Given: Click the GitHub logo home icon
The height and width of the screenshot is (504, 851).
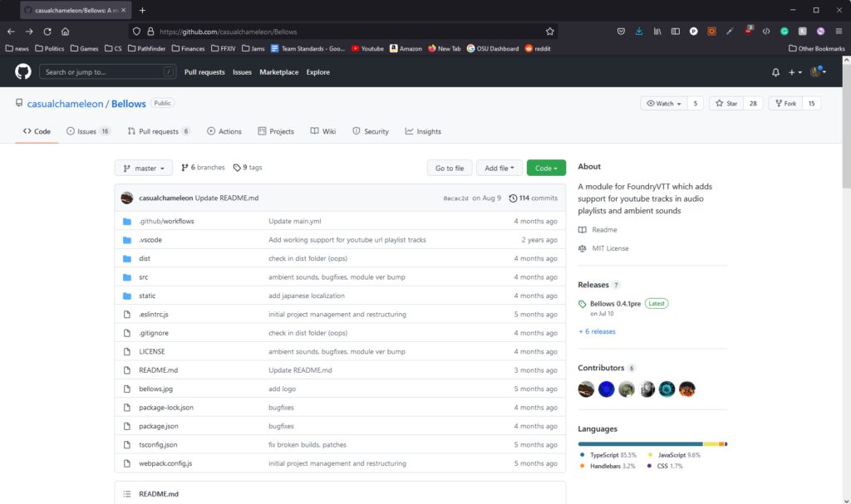Looking at the screenshot, I should [x=23, y=72].
